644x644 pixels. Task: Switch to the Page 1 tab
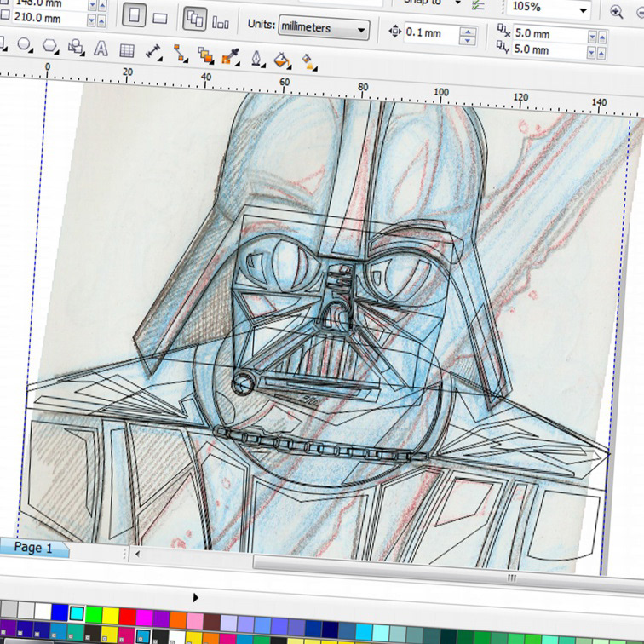[x=34, y=548]
